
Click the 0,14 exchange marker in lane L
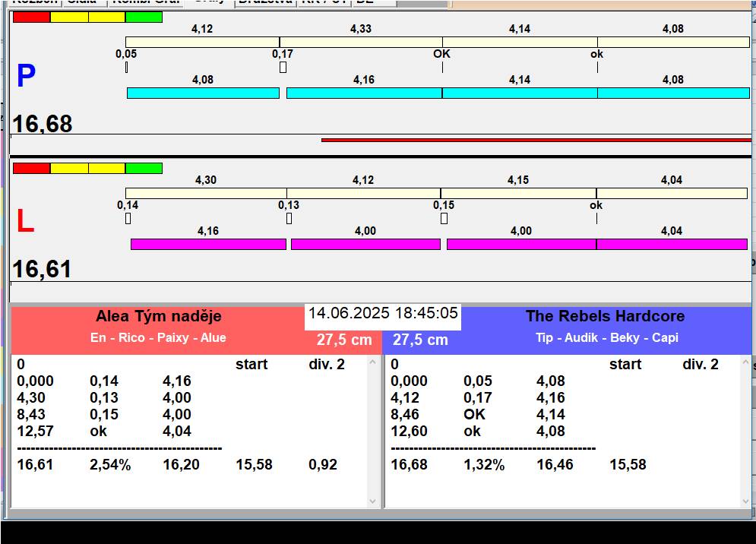128,219
